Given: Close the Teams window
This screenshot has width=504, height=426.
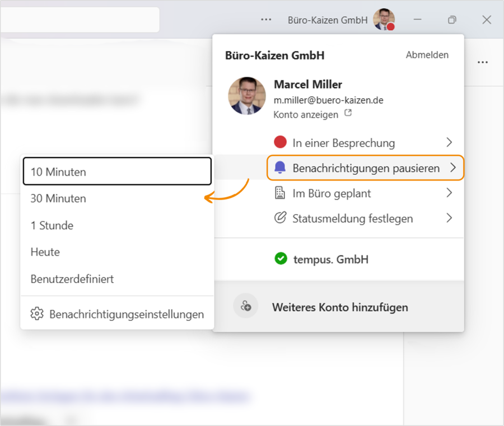Looking at the screenshot, I should click(487, 20).
